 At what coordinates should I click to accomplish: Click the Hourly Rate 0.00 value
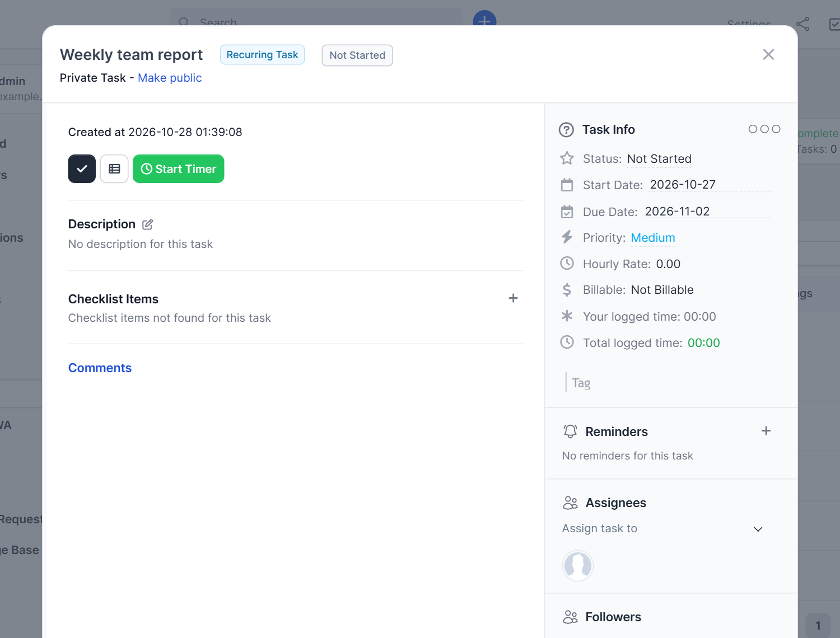point(668,264)
